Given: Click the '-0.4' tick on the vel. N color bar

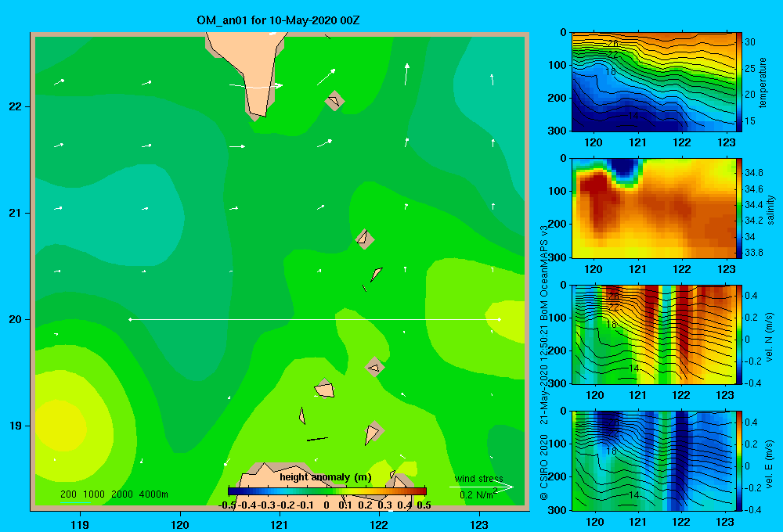Looking at the screenshot, I should click(x=752, y=383).
